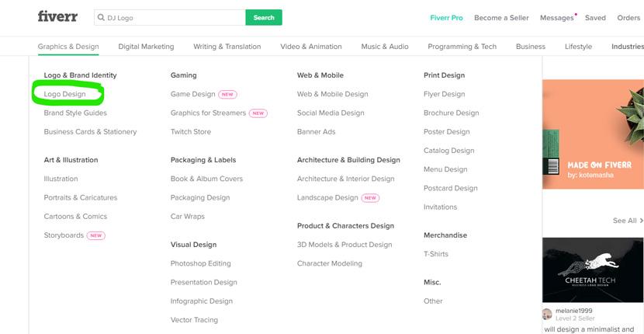Click the See All arrow
Viewport: 644px width, 334px height.
[x=641, y=221]
